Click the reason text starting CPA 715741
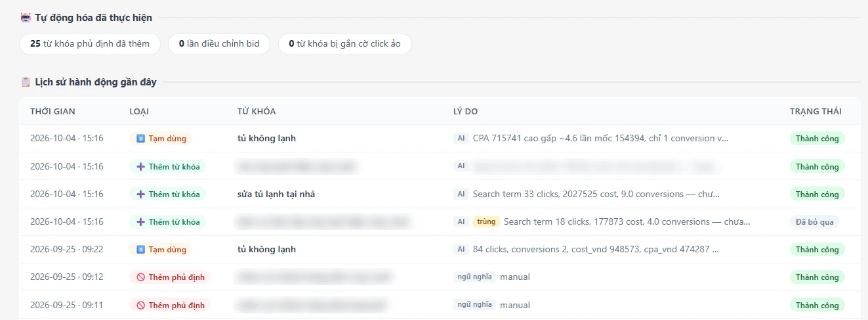 pos(601,139)
